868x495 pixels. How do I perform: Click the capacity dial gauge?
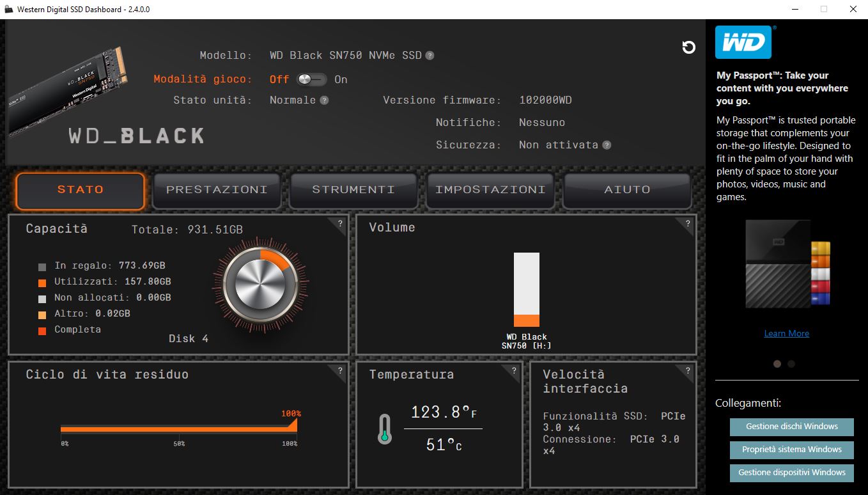260,285
